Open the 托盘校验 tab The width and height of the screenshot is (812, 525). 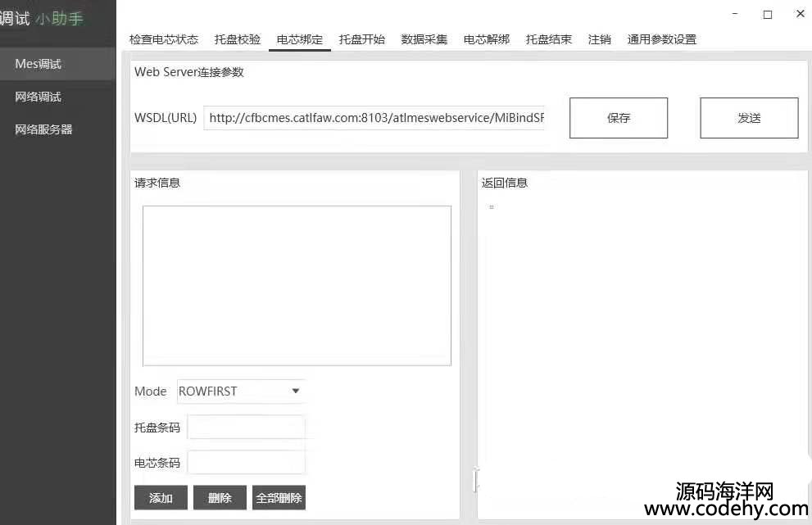coord(238,39)
